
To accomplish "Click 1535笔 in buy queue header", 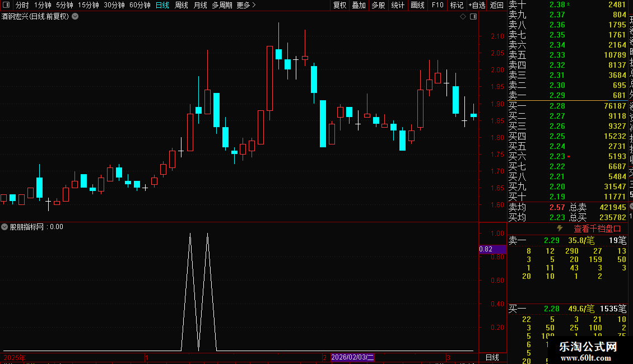I will click(613, 309).
